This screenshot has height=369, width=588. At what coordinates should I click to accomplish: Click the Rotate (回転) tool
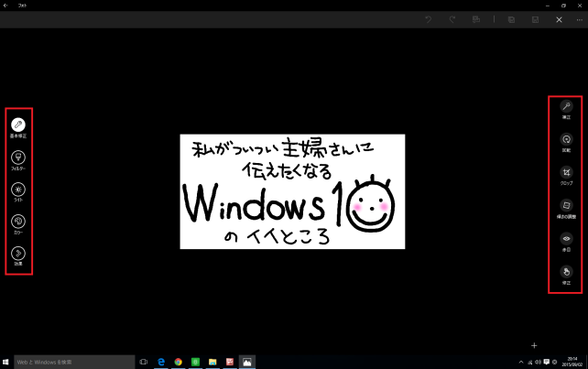pyautogui.click(x=566, y=139)
